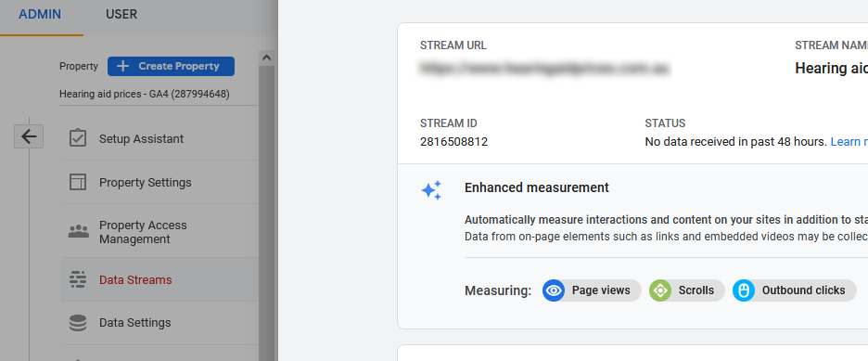Click the Scrolls green diamond icon

pyautogui.click(x=660, y=290)
